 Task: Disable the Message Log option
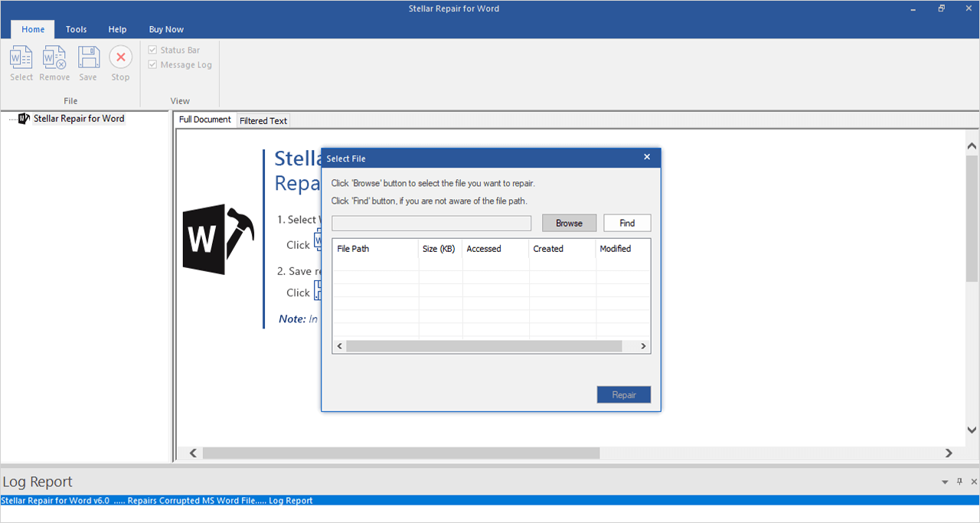click(x=152, y=64)
